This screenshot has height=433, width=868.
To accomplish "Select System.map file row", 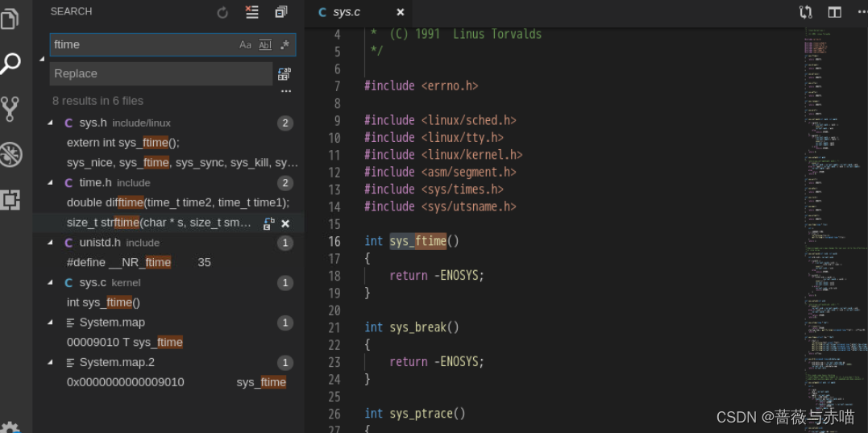I will 168,323.
